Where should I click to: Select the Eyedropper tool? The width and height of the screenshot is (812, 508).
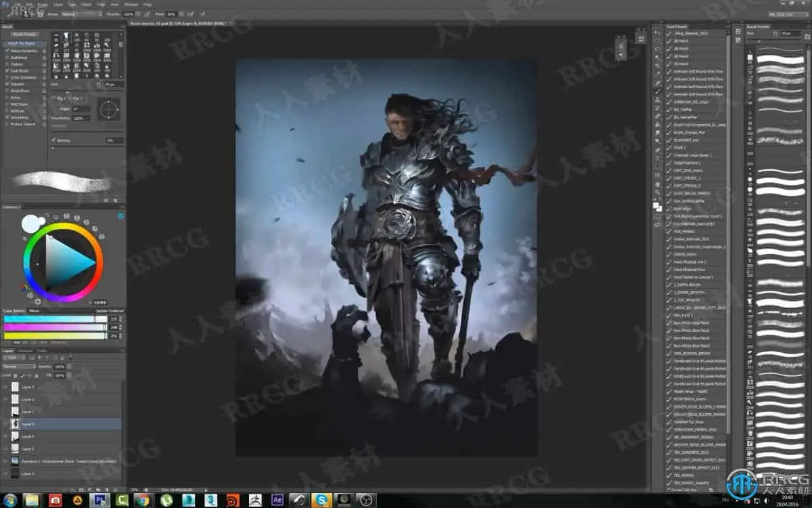[x=656, y=74]
